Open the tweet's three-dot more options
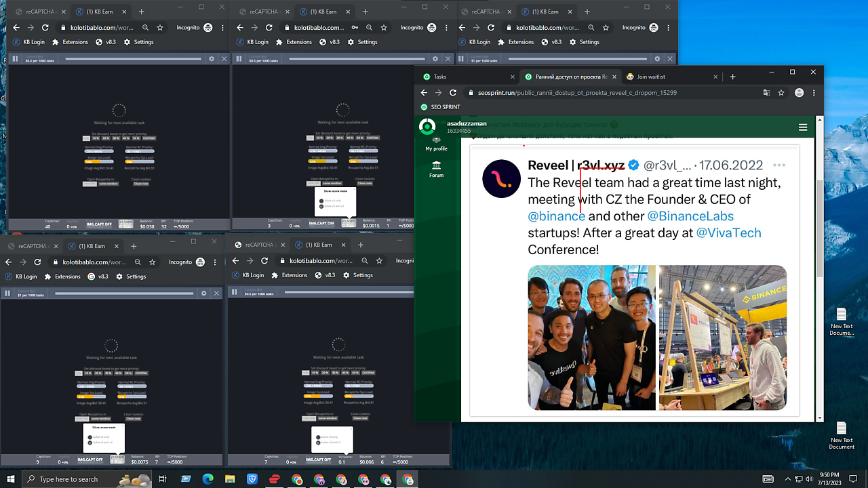Viewport: 868px width, 488px height. 778,165
